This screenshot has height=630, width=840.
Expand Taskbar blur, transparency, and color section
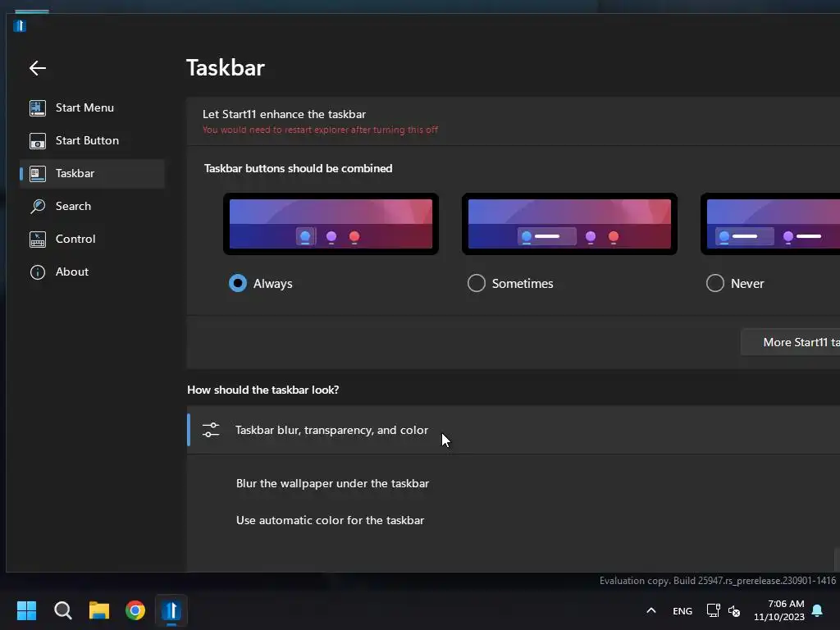coord(514,430)
